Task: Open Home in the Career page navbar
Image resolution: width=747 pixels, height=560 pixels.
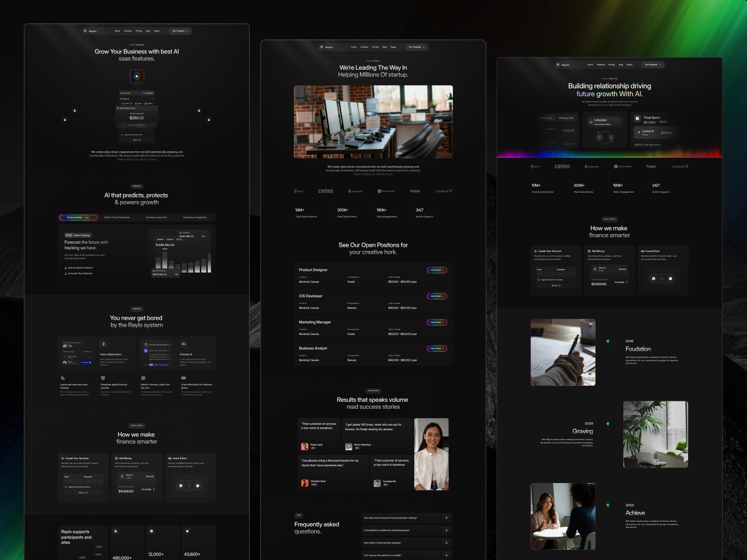Action: [x=353, y=47]
